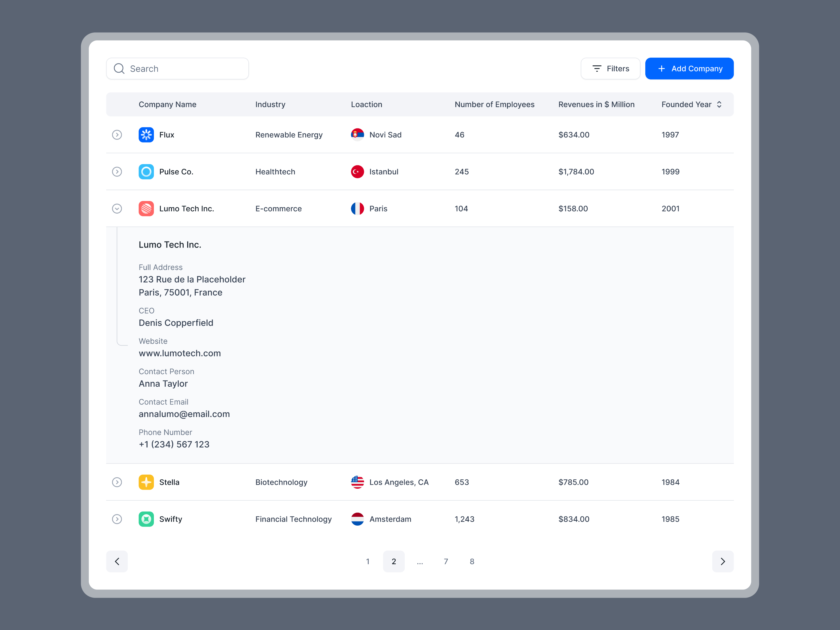This screenshot has width=840, height=630.
Task: Sort the table by Founded Year
Action: (x=719, y=104)
